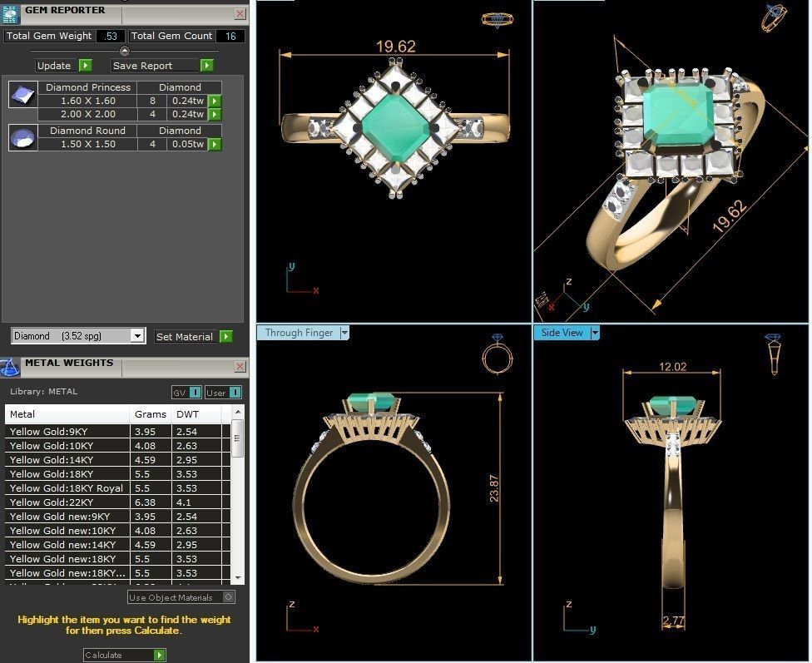Select the Yellow Gold new:14KY row
Viewport: 812px width, 663px height.
(117, 544)
